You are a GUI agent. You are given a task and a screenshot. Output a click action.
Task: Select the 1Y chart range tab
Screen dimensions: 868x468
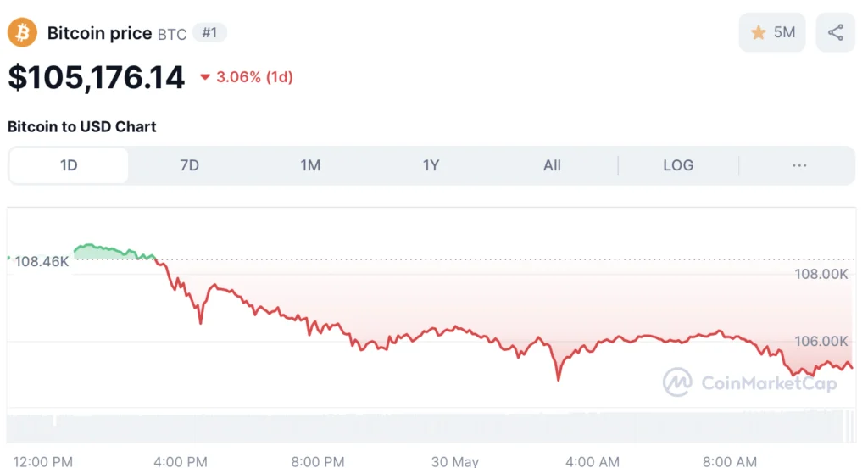tap(431, 165)
